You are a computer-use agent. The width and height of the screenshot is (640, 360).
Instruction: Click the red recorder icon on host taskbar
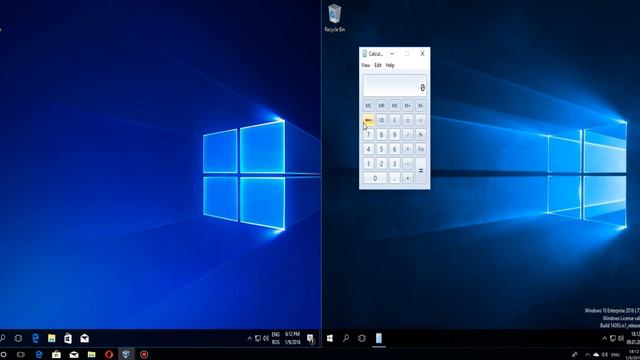[x=144, y=354]
